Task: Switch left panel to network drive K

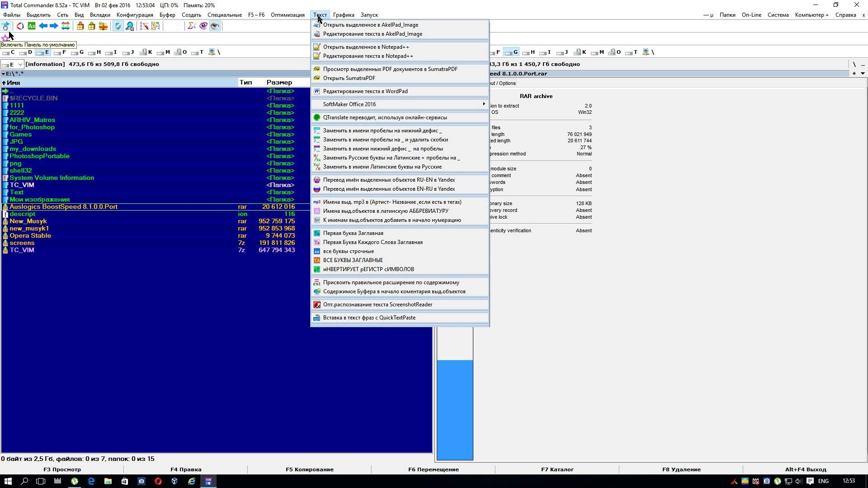Action: click(146, 52)
